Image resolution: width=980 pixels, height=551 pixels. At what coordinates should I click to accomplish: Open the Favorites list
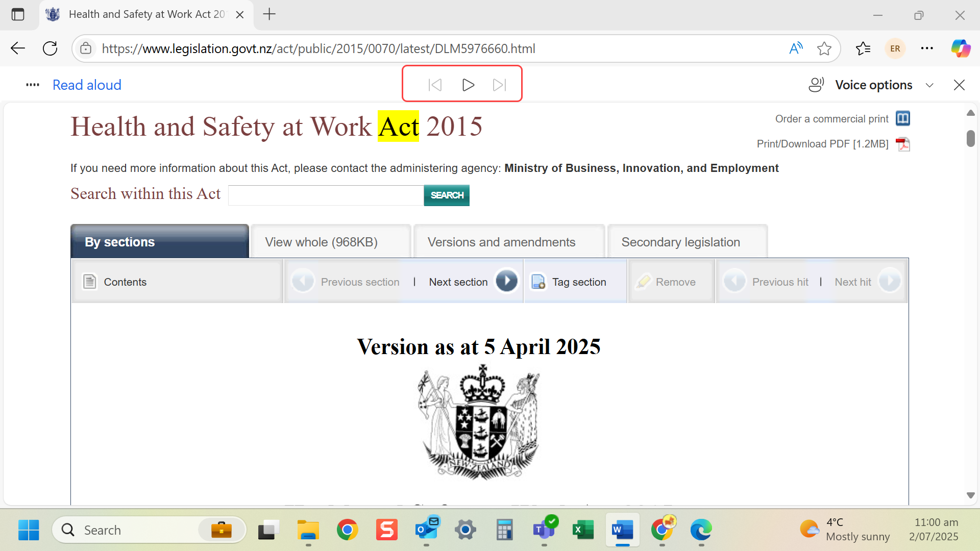pyautogui.click(x=863, y=48)
